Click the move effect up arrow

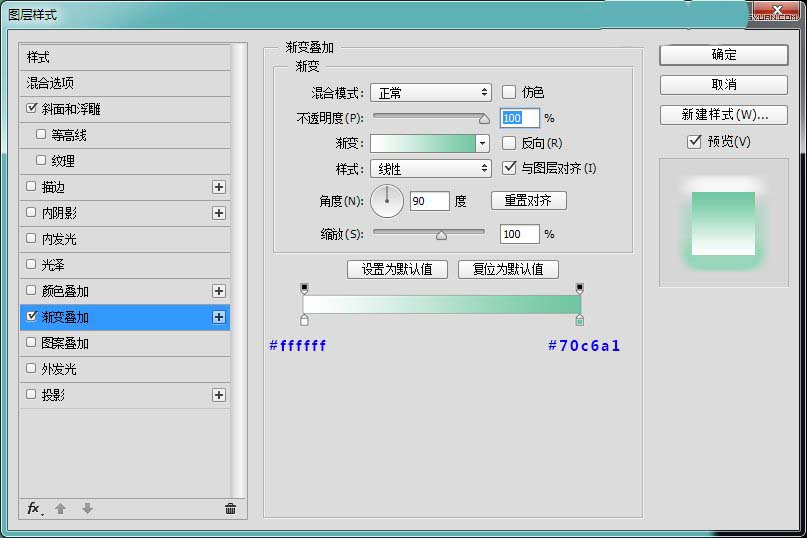[x=60, y=509]
